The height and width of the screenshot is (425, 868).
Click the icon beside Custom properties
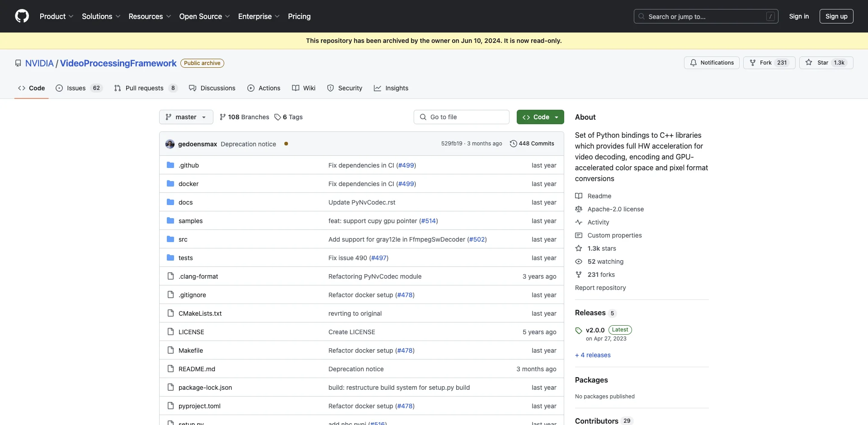pos(579,235)
